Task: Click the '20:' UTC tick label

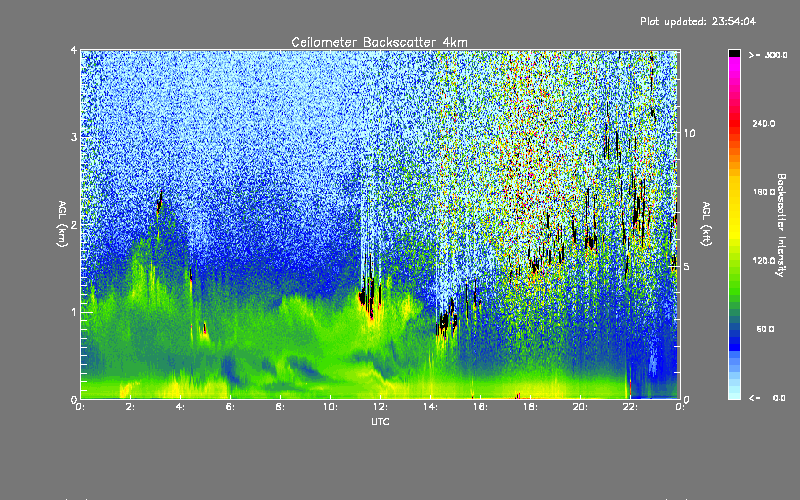Action: (x=580, y=407)
